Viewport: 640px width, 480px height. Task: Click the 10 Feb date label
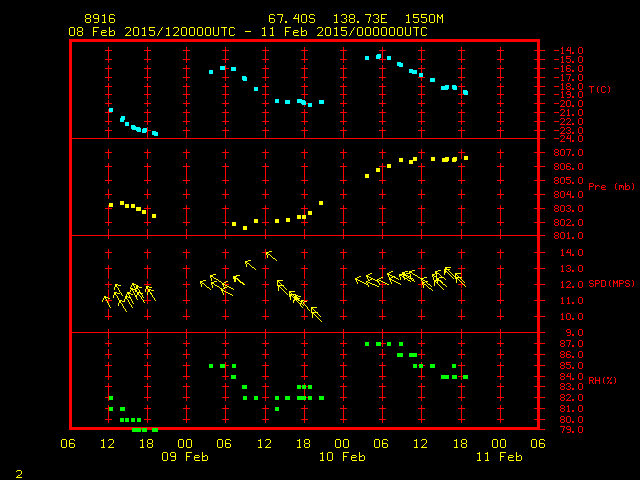pyautogui.click(x=342, y=457)
